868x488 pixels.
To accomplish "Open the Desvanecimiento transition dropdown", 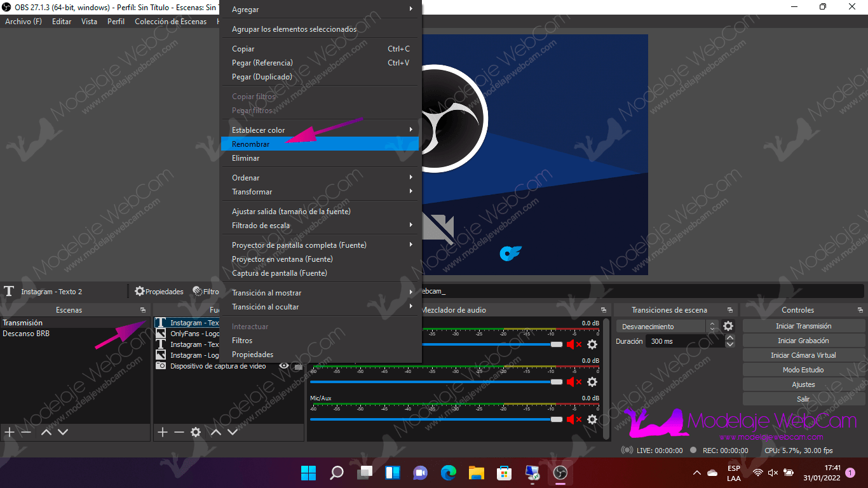I will [x=667, y=326].
